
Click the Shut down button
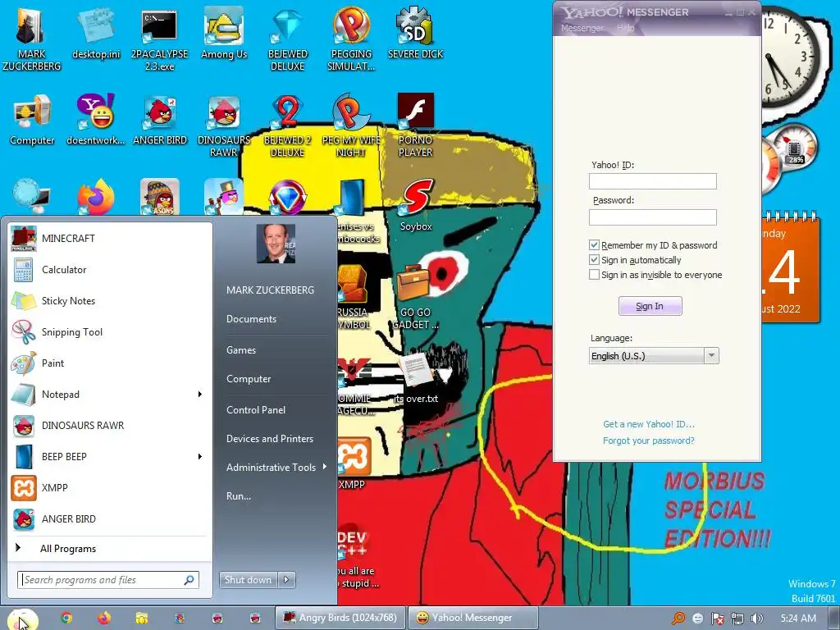249,580
